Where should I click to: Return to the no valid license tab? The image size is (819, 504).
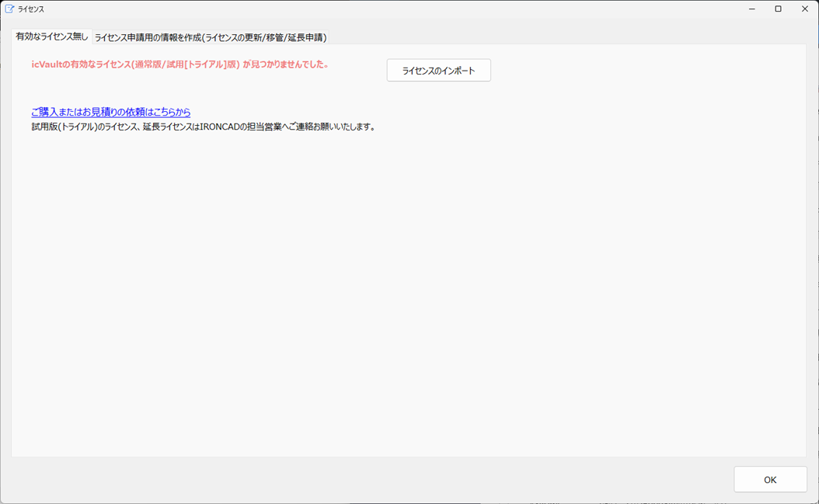[x=49, y=36]
